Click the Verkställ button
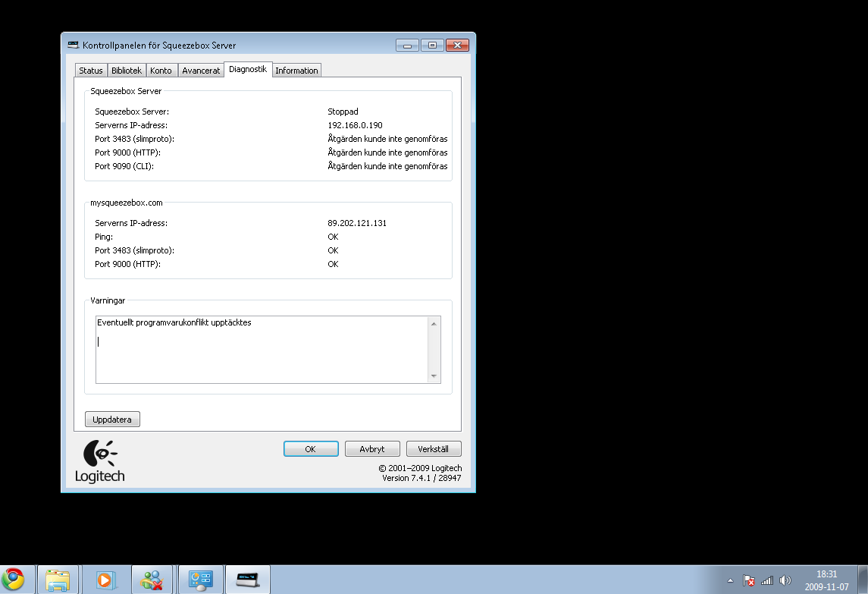 coord(434,449)
